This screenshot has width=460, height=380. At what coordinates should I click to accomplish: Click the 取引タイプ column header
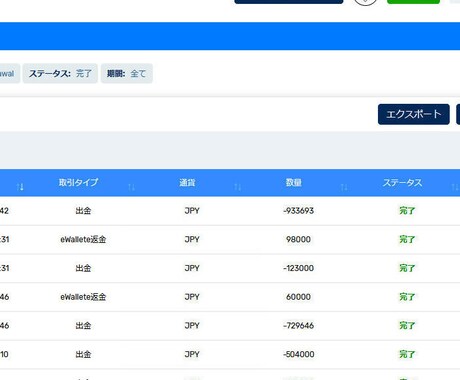pyautogui.click(x=78, y=182)
